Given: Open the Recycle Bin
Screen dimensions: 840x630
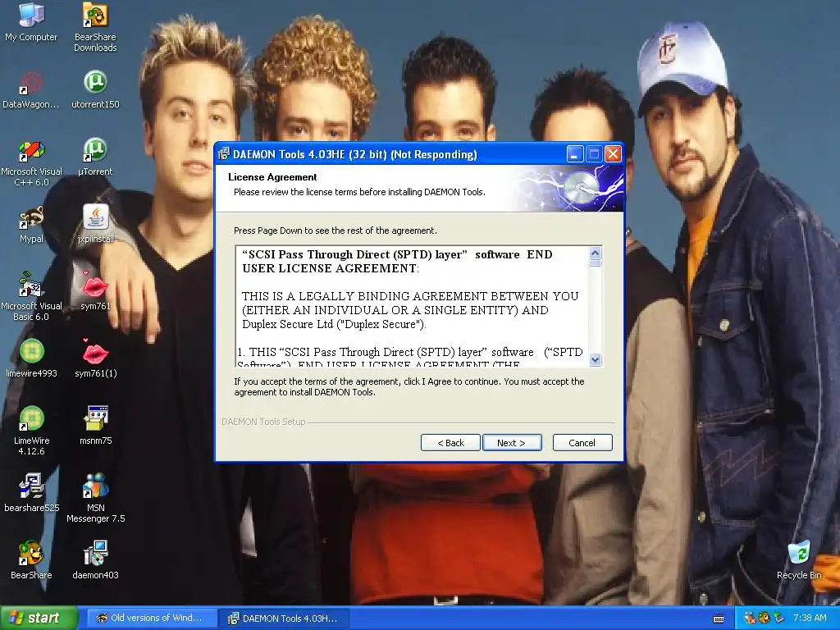Looking at the screenshot, I should click(x=799, y=559).
